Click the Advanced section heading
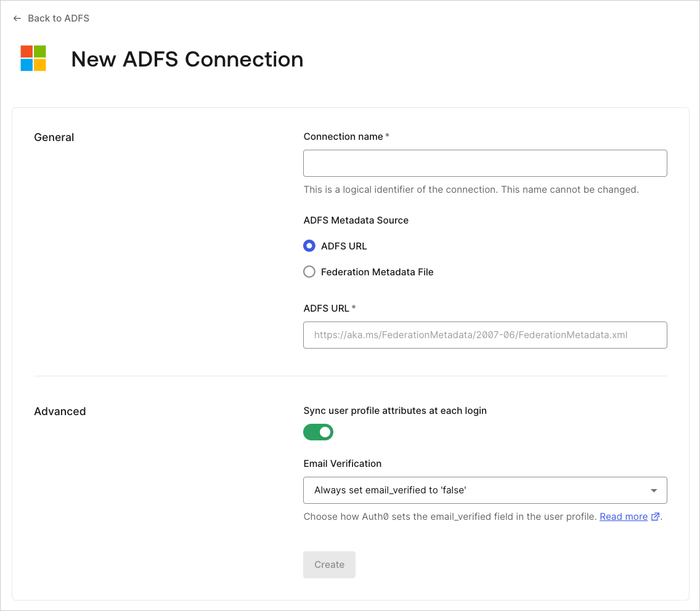The width and height of the screenshot is (700, 611). pyautogui.click(x=60, y=411)
